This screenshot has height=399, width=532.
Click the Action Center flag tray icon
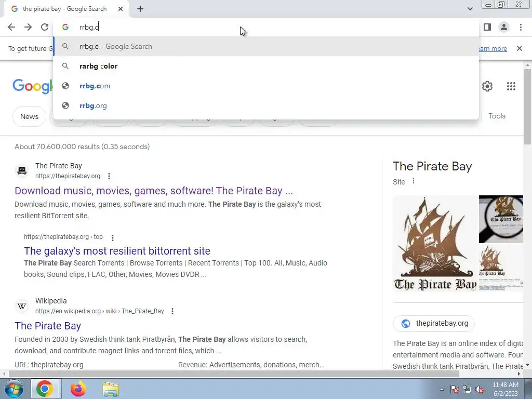(x=455, y=390)
